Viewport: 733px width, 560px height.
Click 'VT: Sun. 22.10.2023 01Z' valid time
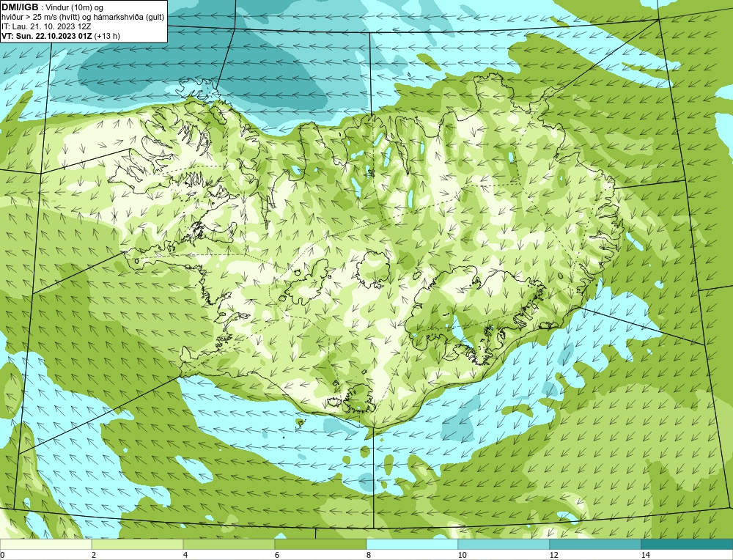[47, 36]
